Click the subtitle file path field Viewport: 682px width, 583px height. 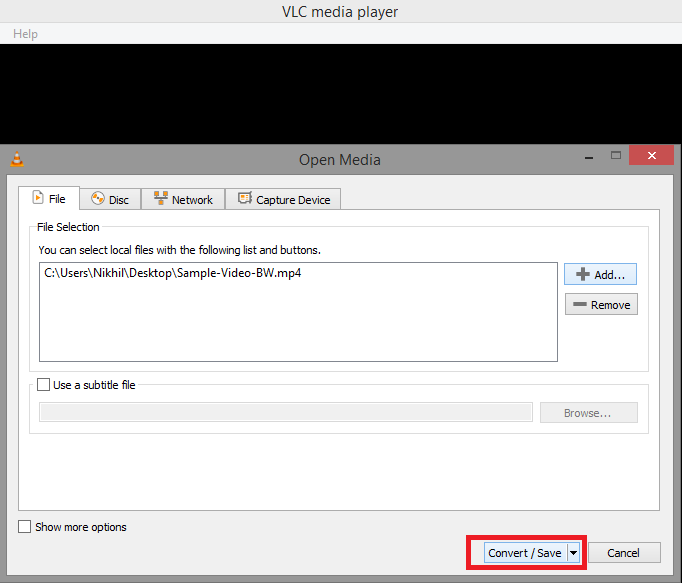click(x=285, y=413)
